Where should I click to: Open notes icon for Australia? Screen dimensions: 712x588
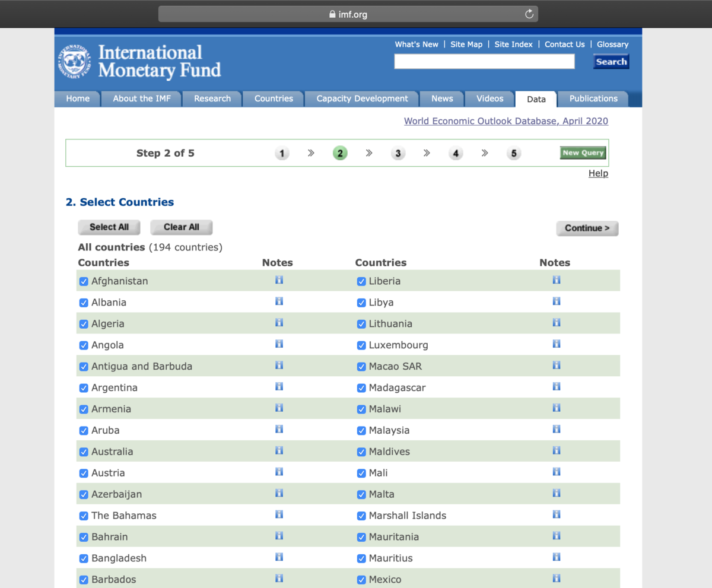click(x=279, y=450)
